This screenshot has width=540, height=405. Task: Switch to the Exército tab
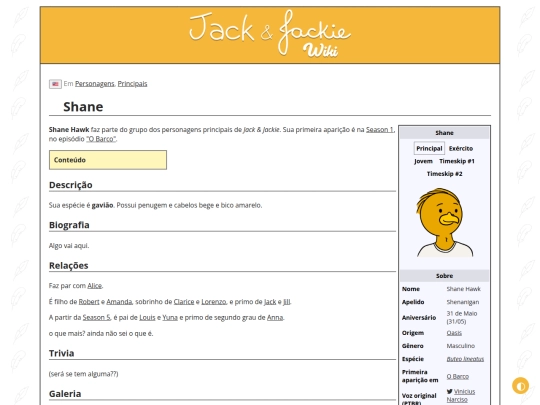coord(461,148)
